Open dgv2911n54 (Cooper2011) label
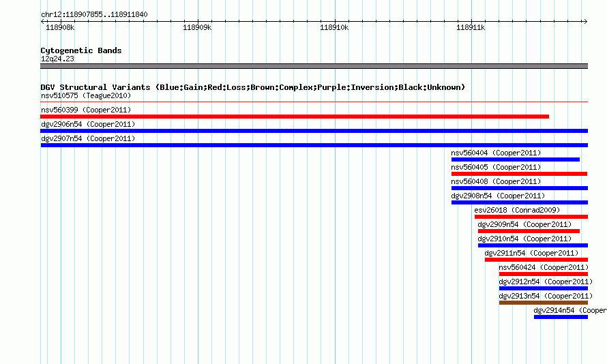Screen dimensions: 607x364 531,253
